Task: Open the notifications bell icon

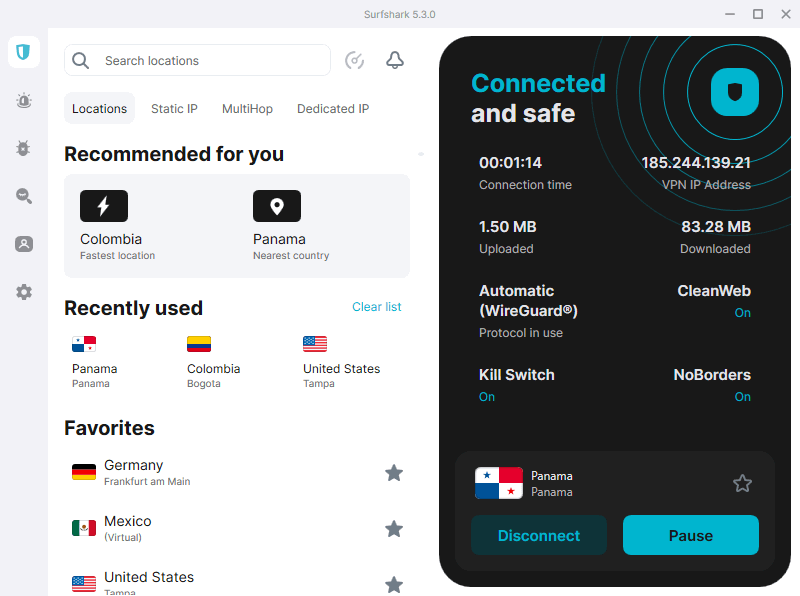Action: (395, 60)
